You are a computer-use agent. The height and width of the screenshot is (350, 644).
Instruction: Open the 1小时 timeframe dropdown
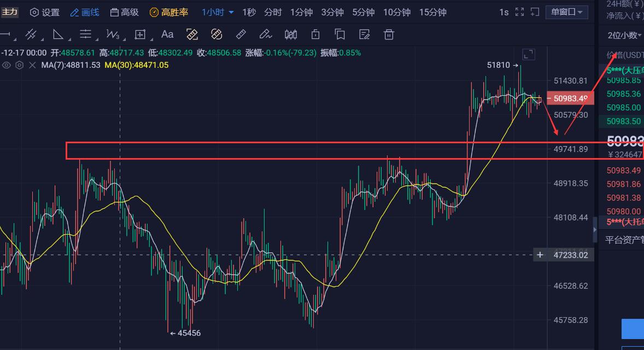click(218, 12)
